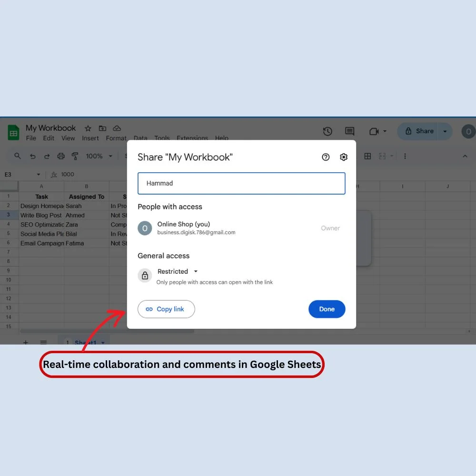Open the 100% zoom dropdown
This screenshot has height=476, width=476.
pos(99,156)
